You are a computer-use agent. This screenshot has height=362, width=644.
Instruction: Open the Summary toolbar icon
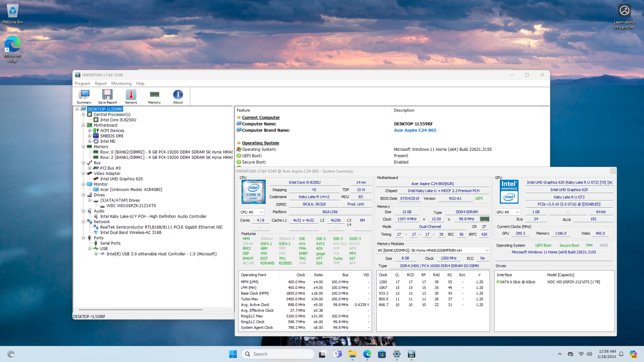(84, 97)
